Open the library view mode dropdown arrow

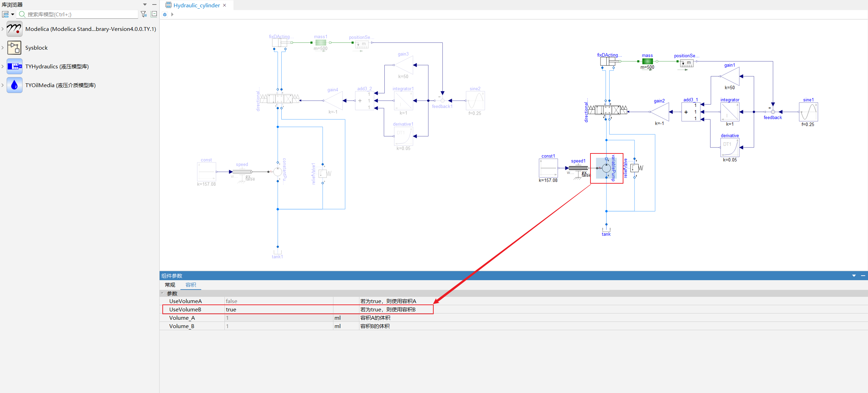coord(12,14)
